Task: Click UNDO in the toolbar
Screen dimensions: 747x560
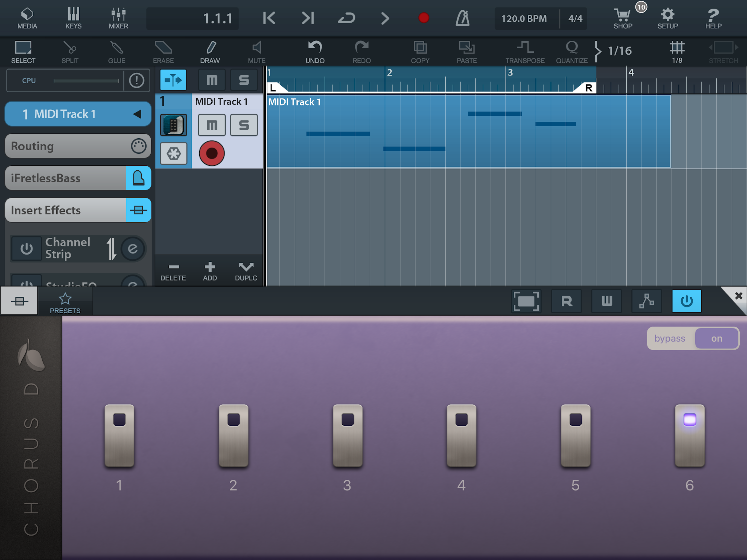Action: [315, 52]
